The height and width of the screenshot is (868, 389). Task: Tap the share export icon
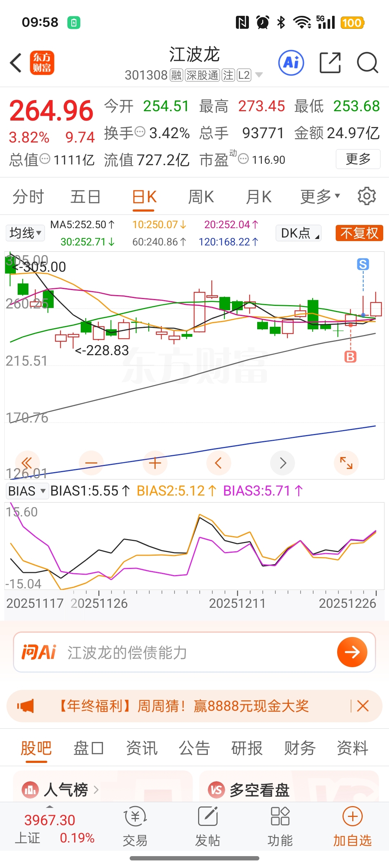pos(330,63)
